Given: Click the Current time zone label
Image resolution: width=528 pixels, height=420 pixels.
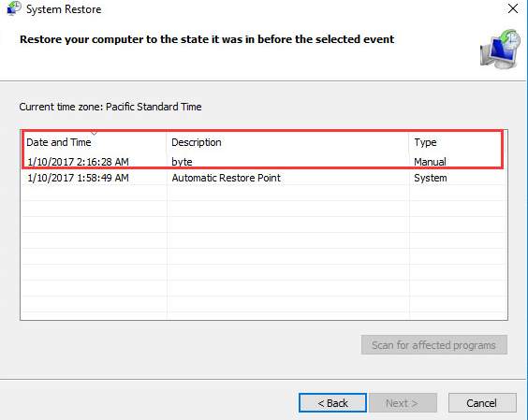Looking at the screenshot, I should point(110,107).
